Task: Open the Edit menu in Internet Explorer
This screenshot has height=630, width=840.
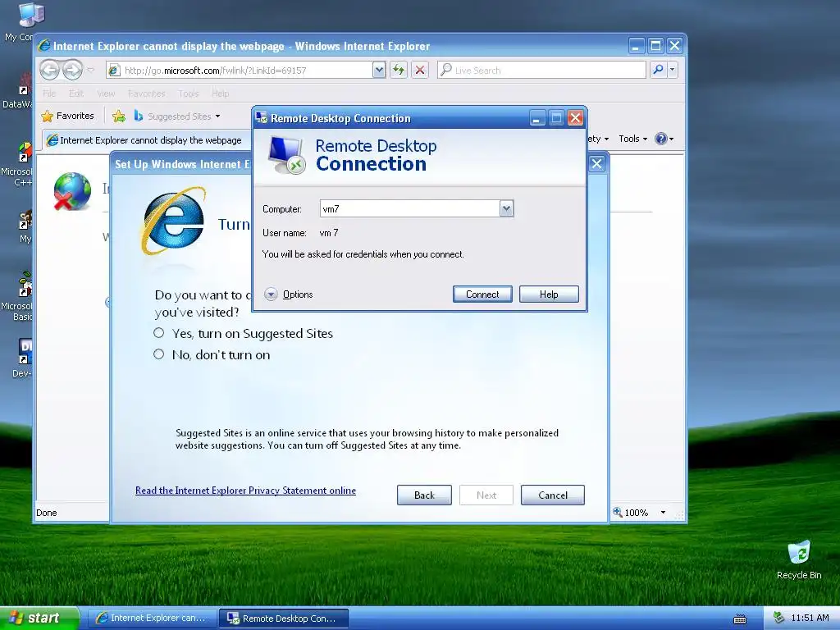Action: click(76, 94)
